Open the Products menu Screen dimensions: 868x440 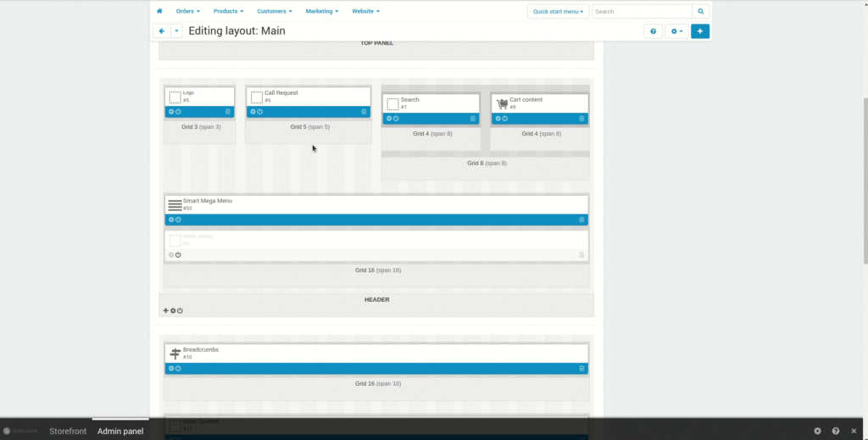228,12
